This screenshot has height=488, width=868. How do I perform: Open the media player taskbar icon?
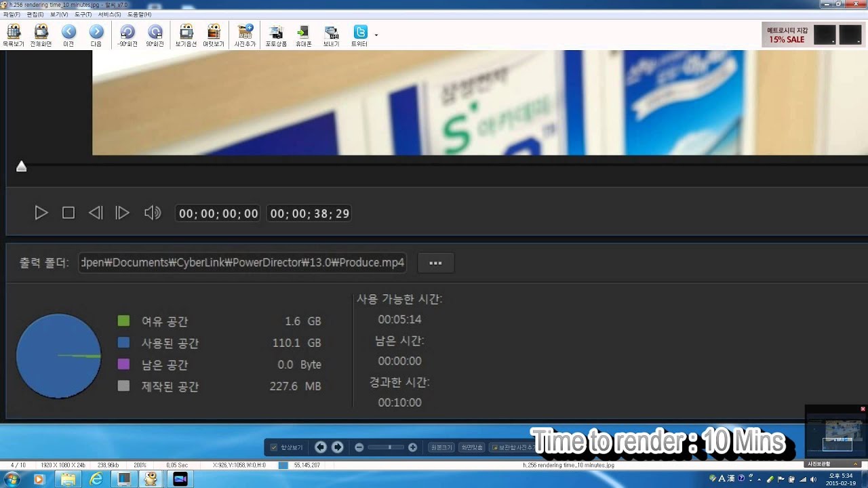pyautogui.click(x=39, y=479)
